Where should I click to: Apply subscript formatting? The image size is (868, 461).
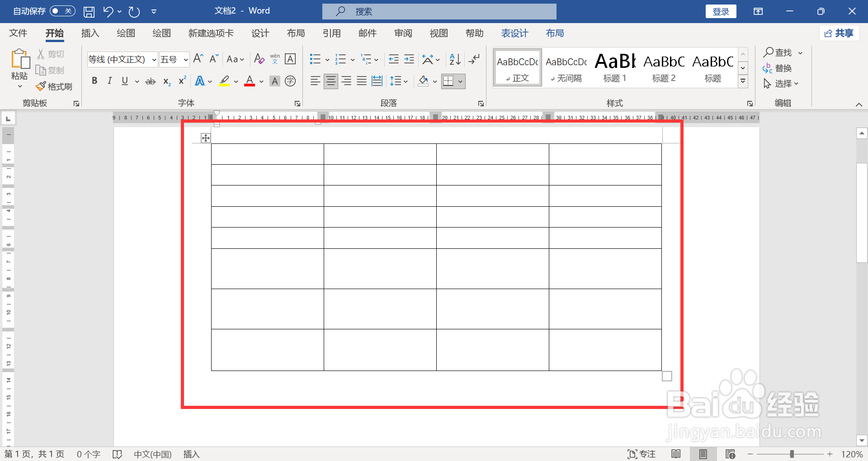click(167, 81)
